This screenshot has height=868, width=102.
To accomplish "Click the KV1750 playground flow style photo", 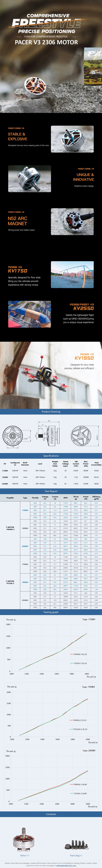I will tap(72, 275).
